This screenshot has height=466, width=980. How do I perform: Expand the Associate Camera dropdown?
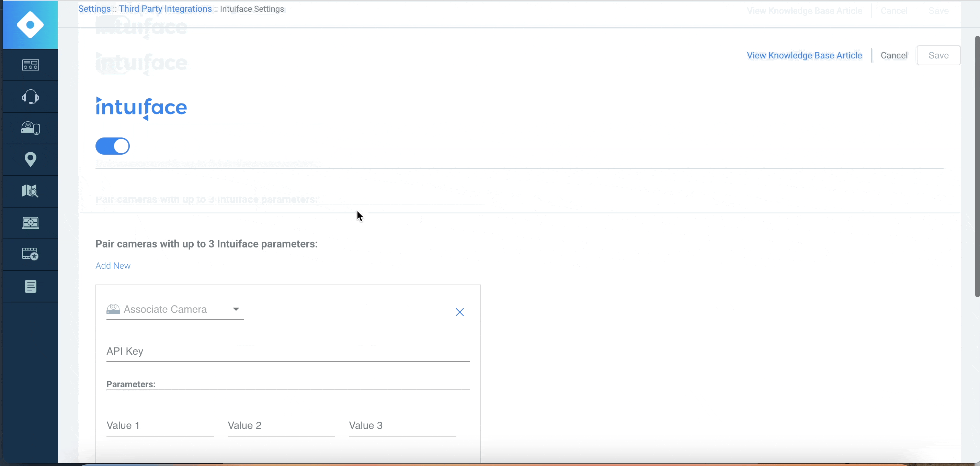coord(175,310)
